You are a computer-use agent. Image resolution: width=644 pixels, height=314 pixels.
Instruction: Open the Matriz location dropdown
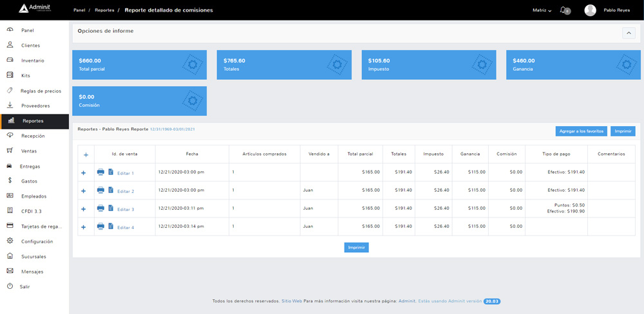click(542, 10)
